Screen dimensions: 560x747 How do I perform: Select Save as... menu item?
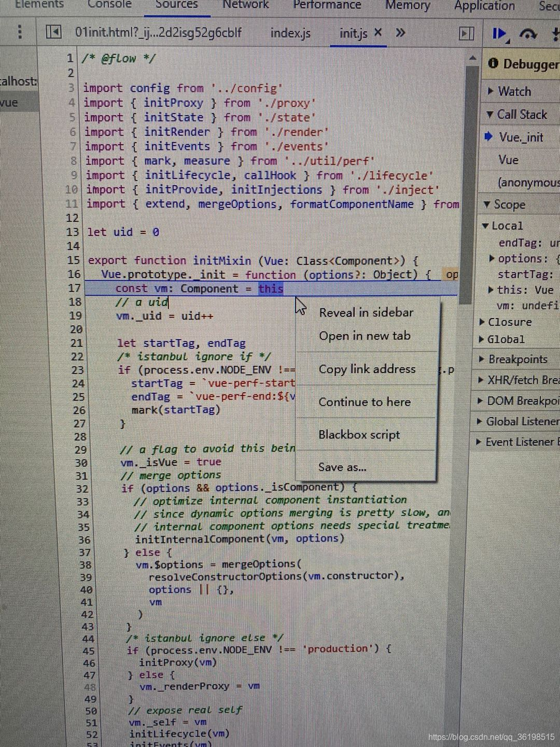342,467
